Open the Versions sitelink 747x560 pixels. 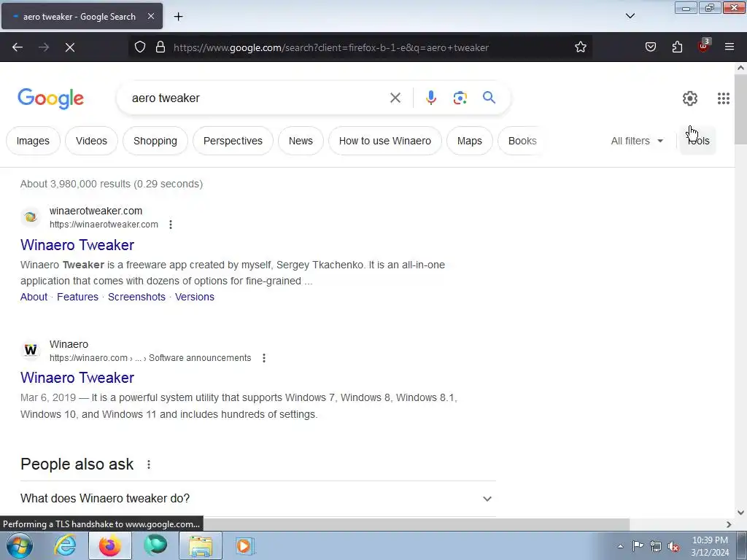pos(195,297)
